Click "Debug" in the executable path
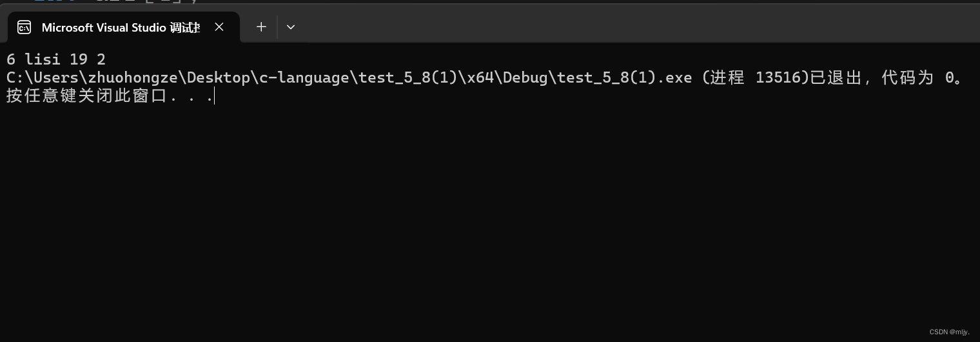The image size is (980, 342). point(526,78)
